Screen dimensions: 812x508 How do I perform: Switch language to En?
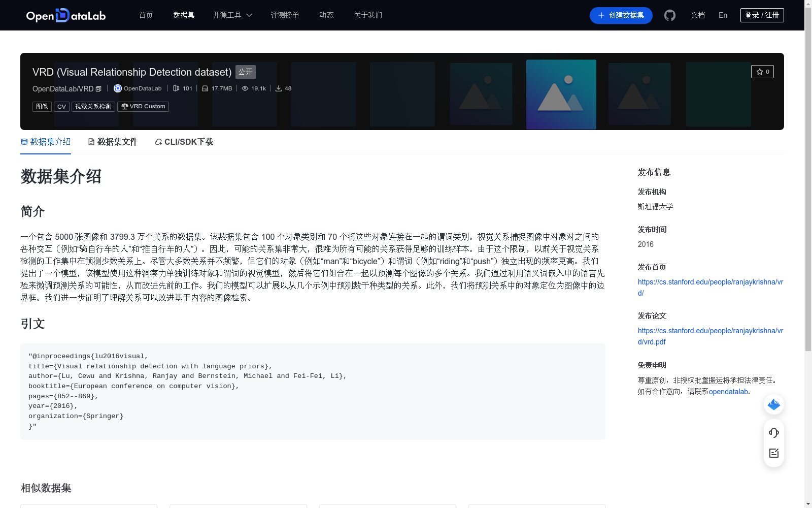723,15
